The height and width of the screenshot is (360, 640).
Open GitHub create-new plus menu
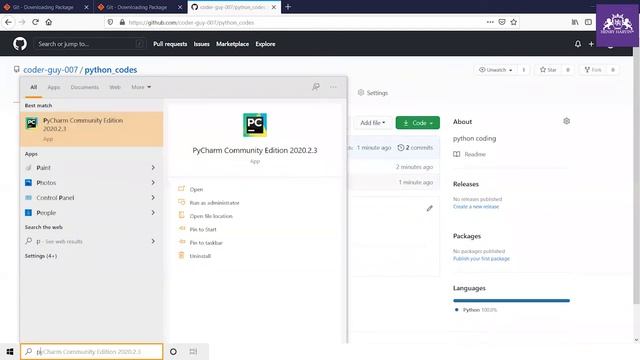(591, 44)
